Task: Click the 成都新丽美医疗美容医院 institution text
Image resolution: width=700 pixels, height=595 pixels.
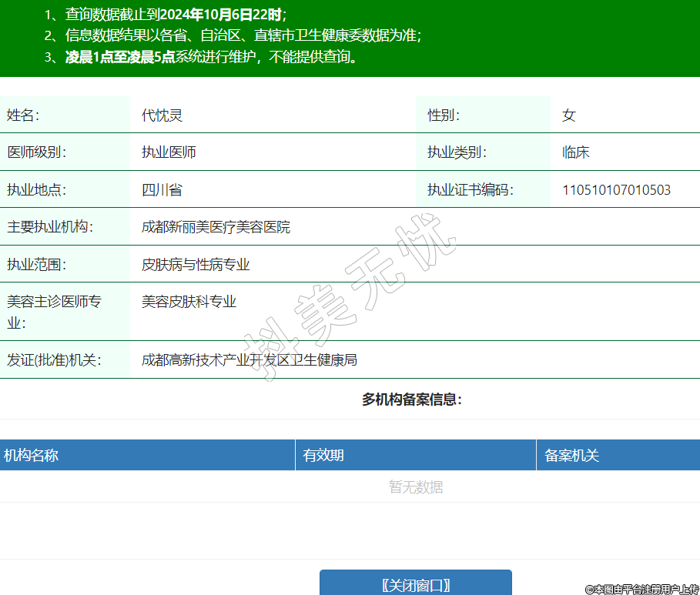Action: tap(216, 227)
